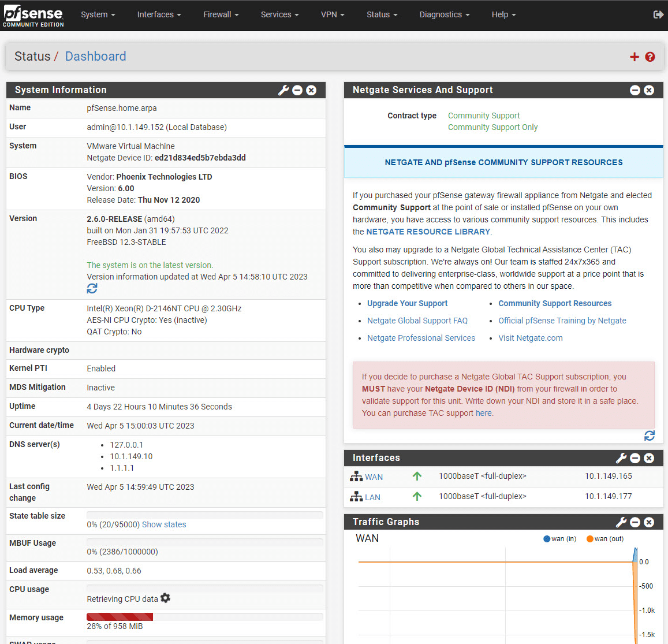Minimize the Interfaces widget panel
668x644 pixels.
635,458
